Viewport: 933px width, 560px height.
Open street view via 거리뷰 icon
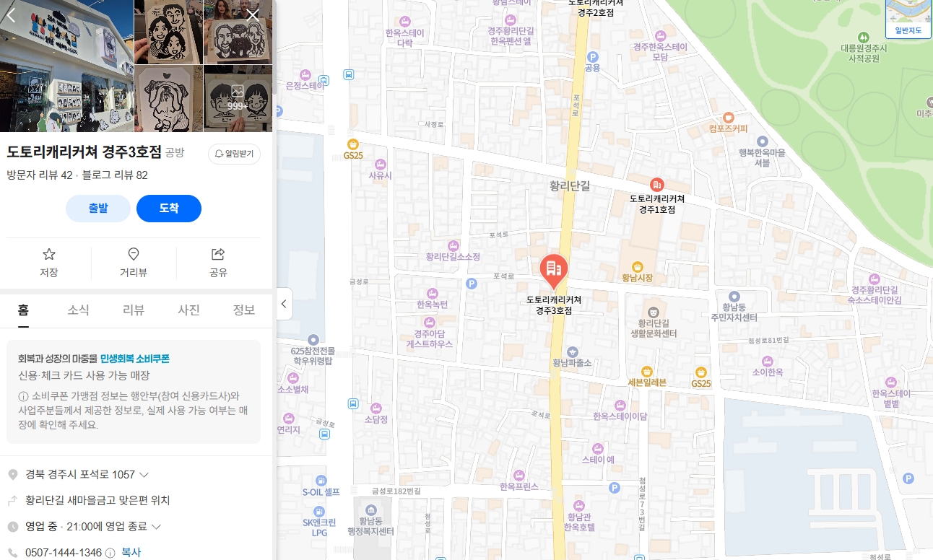point(134,263)
